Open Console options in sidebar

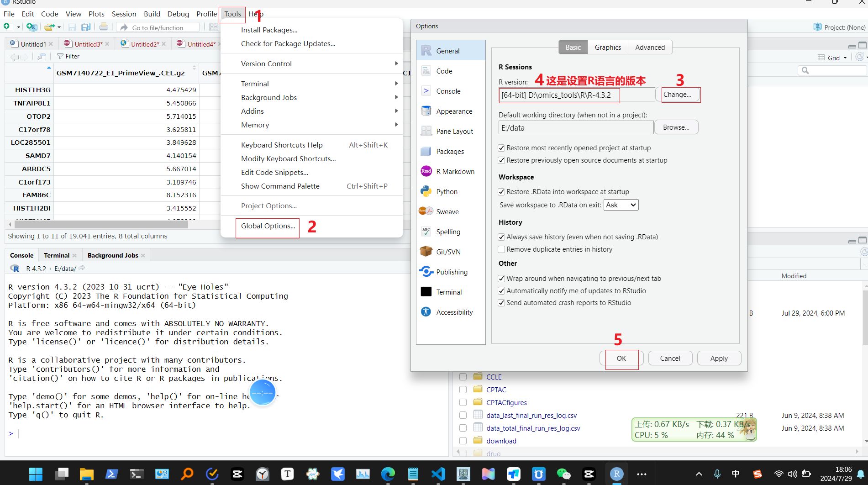tap(450, 91)
